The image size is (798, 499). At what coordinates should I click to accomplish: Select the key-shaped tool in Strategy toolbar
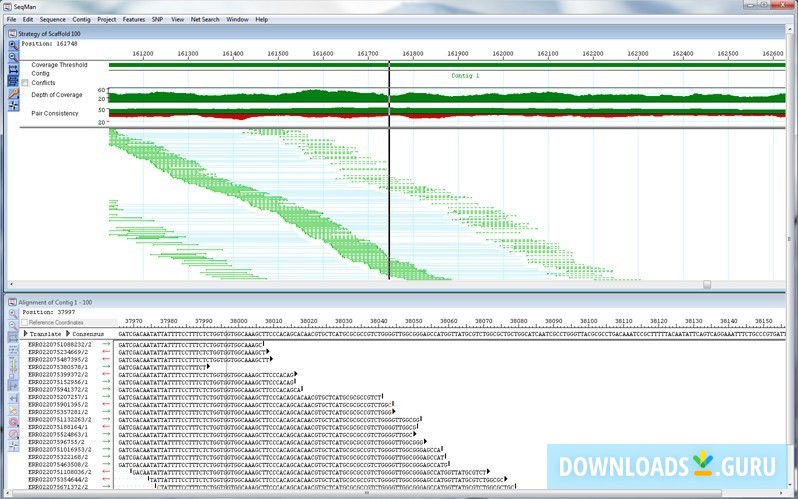coord(13,93)
